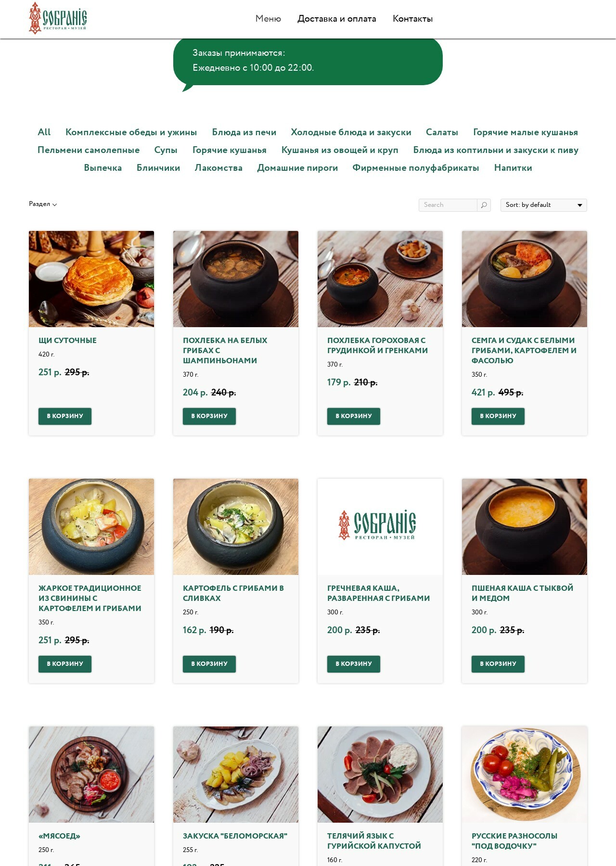
Task: Click inside the Search input field
Action: (448, 205)
